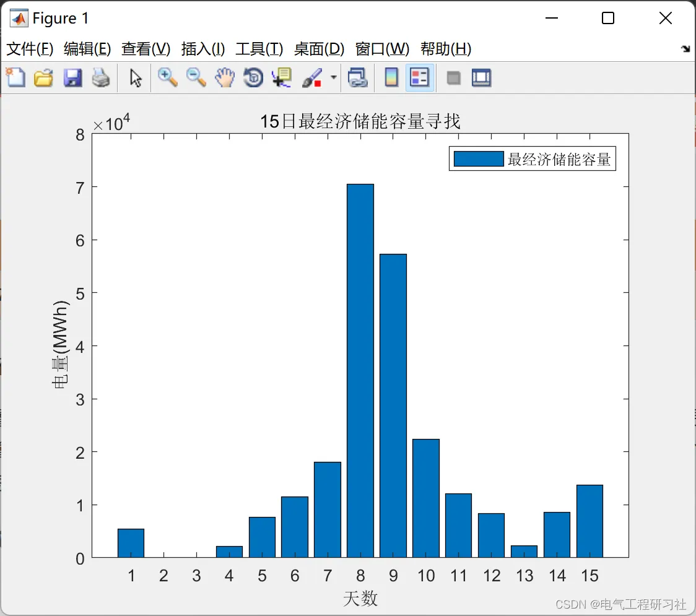Click the dock figure arrow in menu bar
Screen dimensions: 696x616
pyautogui.click(x=685, y=48)
